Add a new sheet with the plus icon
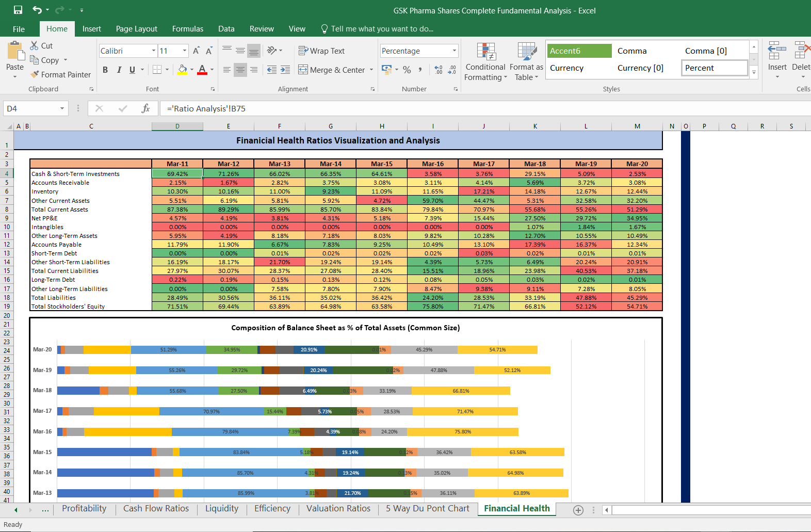Screen dimensions: 811x532 click(x=578, y=510)
